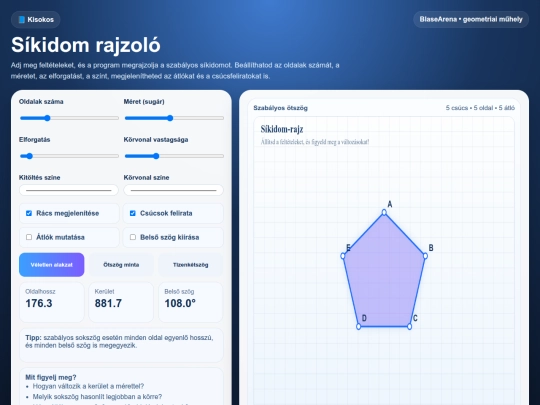Image resolution: width=540 pixels, height=405 pixels.
Task: Enable the Átlók mutatása checkbox
Action: pos(29,237)
